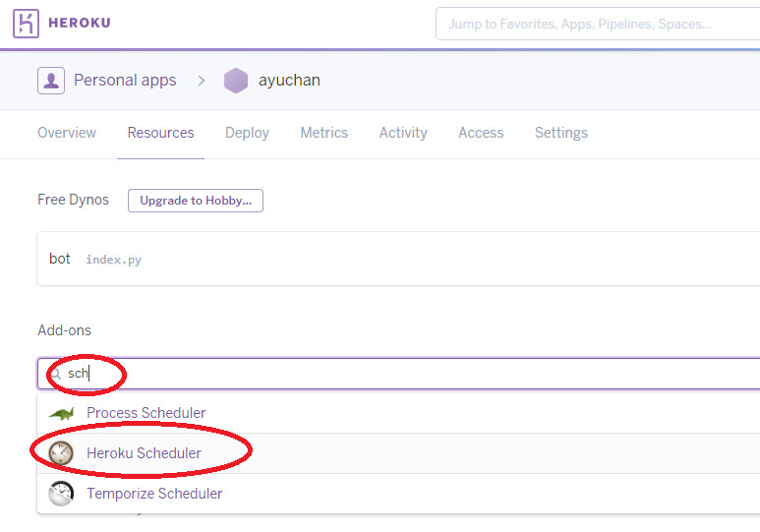
Task: Open the Settings tab
Action: (561, 133)
